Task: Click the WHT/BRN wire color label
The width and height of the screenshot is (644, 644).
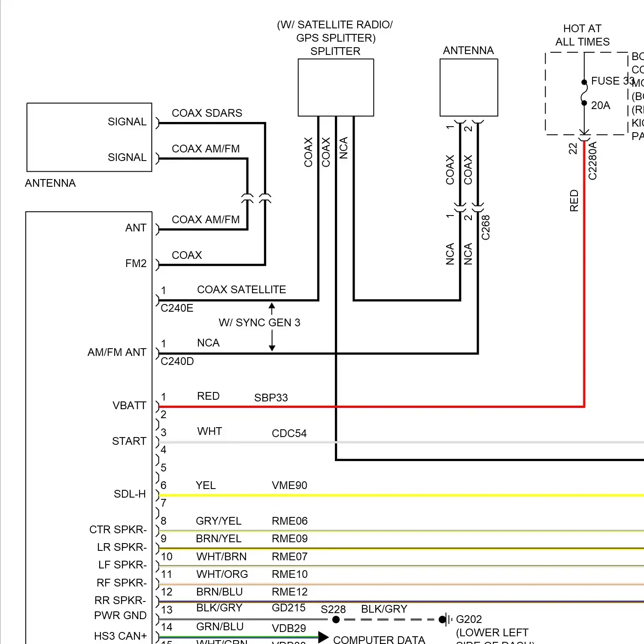Action: [x=222, y=556]
